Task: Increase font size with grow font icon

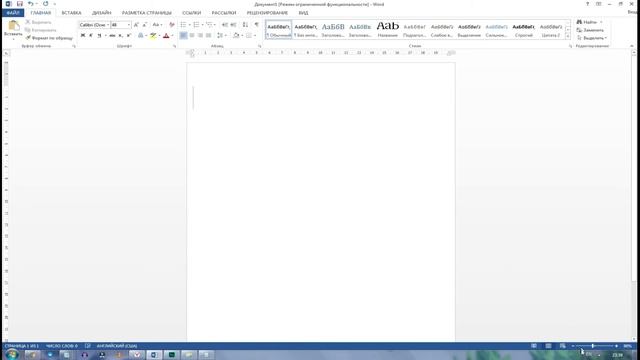Action: tap(136, 25)
